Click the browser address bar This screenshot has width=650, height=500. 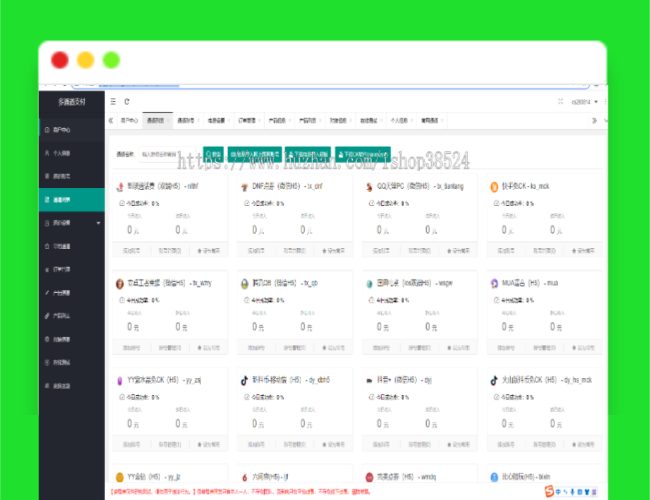[x=300, y=84]
